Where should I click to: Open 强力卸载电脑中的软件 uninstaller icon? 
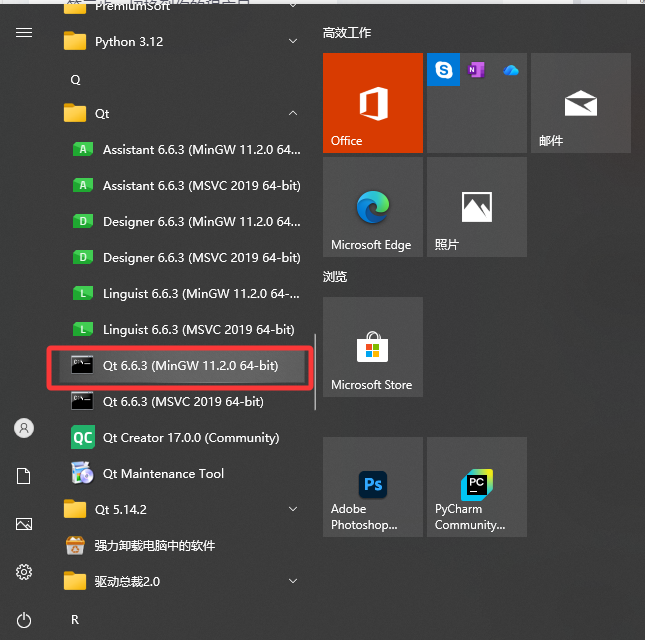click(75, 545)
